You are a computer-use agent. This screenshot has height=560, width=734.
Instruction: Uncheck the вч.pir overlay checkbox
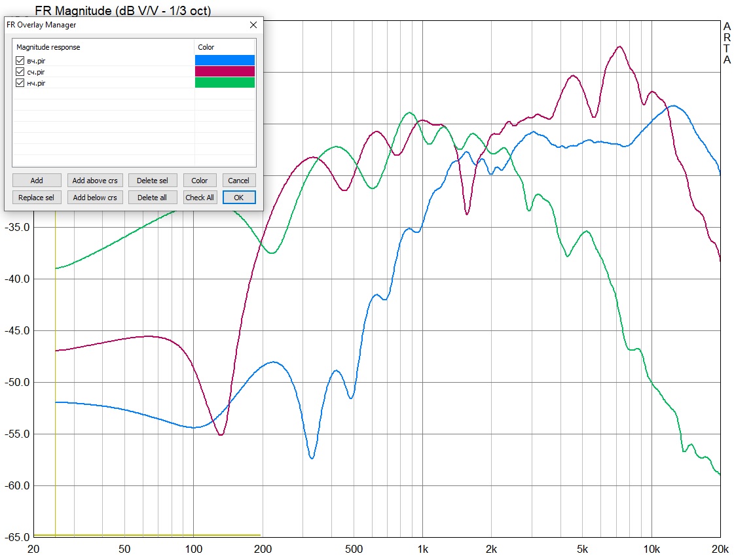(20, 60)
